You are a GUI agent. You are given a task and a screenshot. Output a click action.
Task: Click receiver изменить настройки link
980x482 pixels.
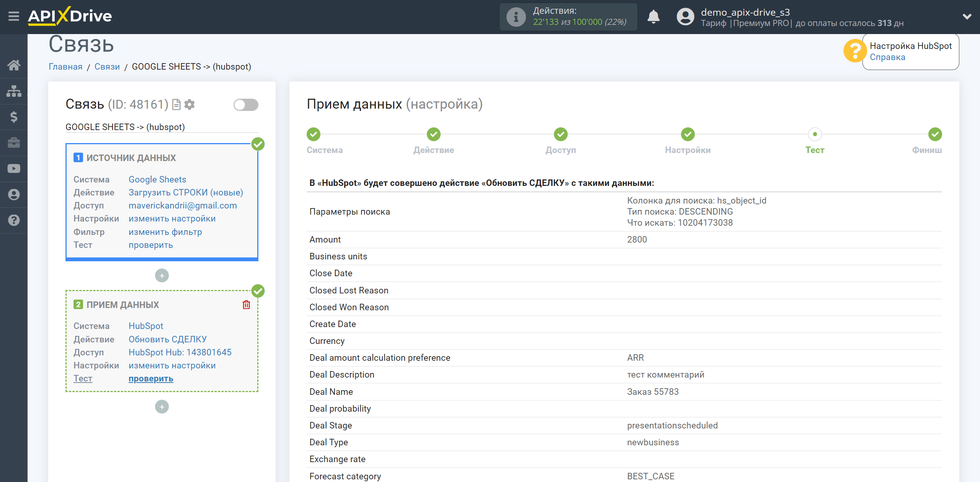(x=172, y=365)
